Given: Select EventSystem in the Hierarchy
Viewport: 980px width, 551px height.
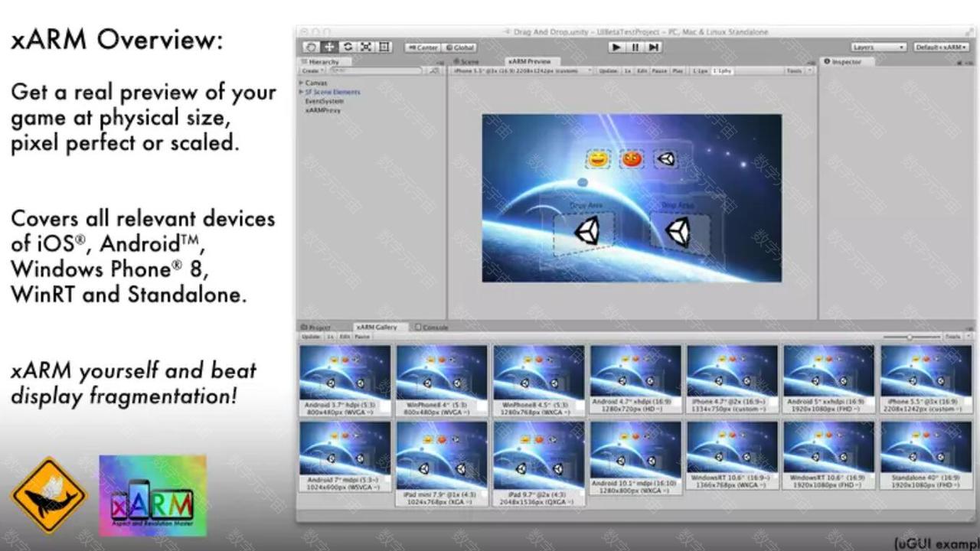Looking at the screenshot, I should pyautogui.click(x=324, y=101).
